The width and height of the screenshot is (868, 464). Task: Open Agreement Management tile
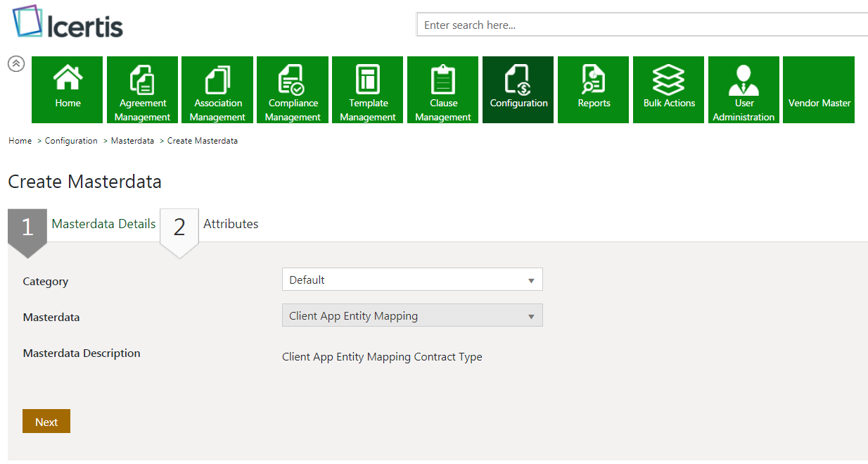coord(143,89)
